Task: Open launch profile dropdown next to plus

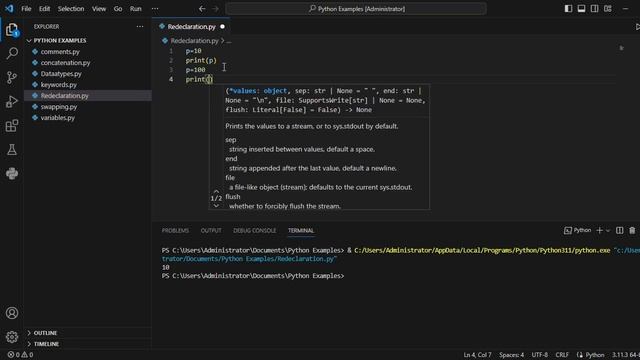Action: [608, 231]
